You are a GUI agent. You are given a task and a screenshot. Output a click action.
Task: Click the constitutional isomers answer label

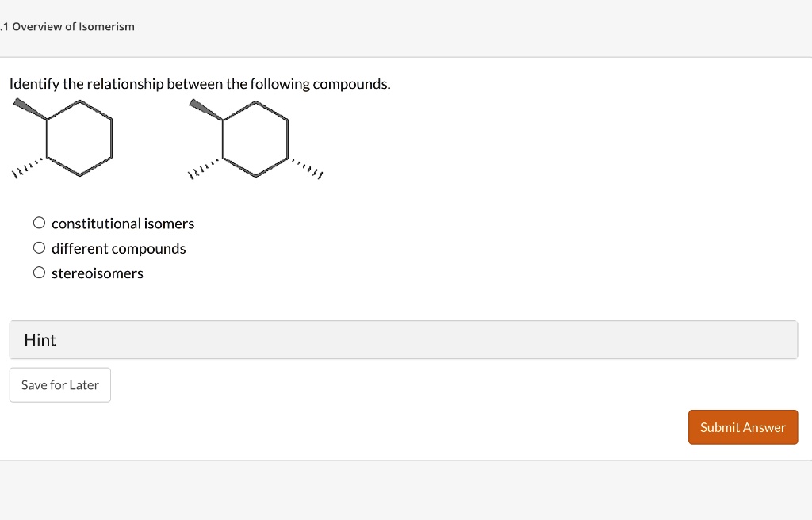122,224
